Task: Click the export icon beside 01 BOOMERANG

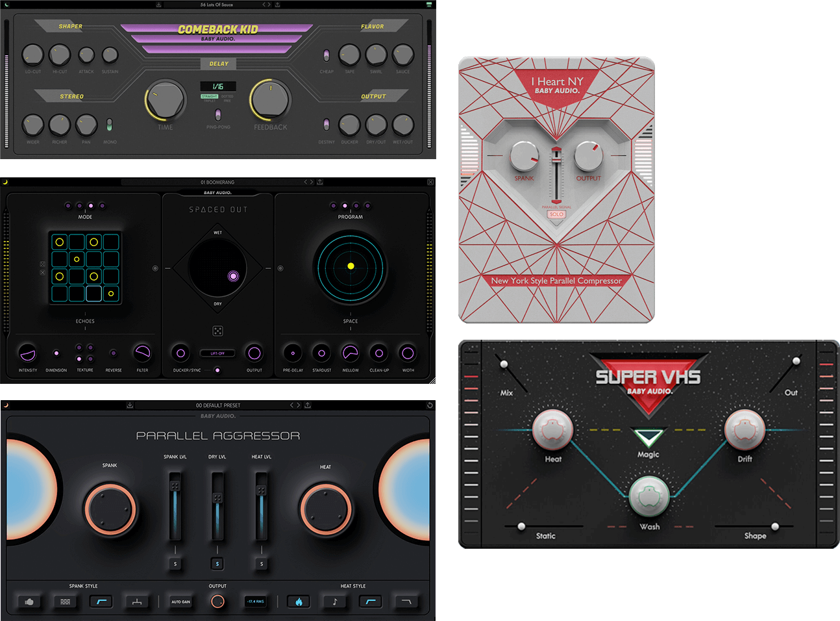Action: [320, 182]
